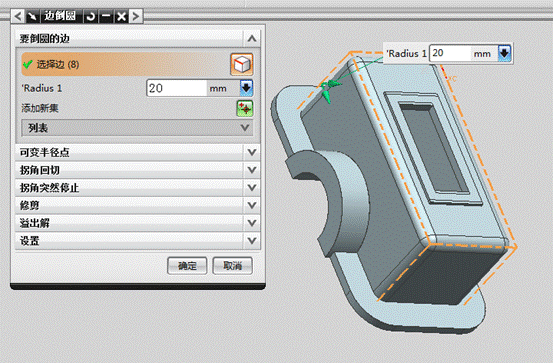Click the Radius 1 input field in dialog
This screenshot has height=363, width=553.
(177, 88)
